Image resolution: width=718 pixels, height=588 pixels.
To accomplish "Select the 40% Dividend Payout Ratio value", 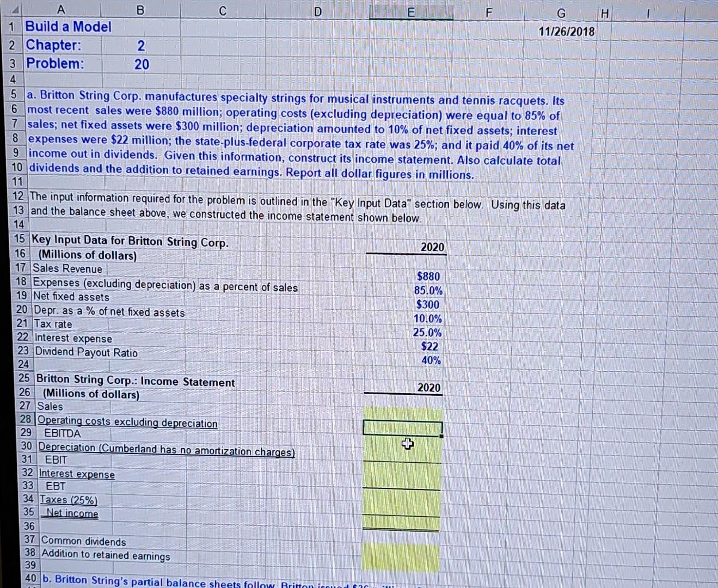I will pyautogui.click(x=430, y=360).
